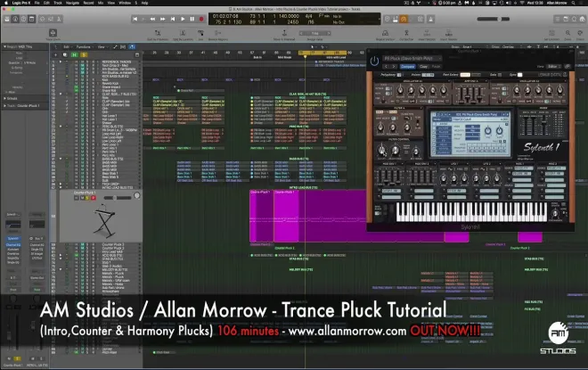Screen dimensions: 588x370
Task: Expand the Groups inspector section
Action: tap(4, 98)
